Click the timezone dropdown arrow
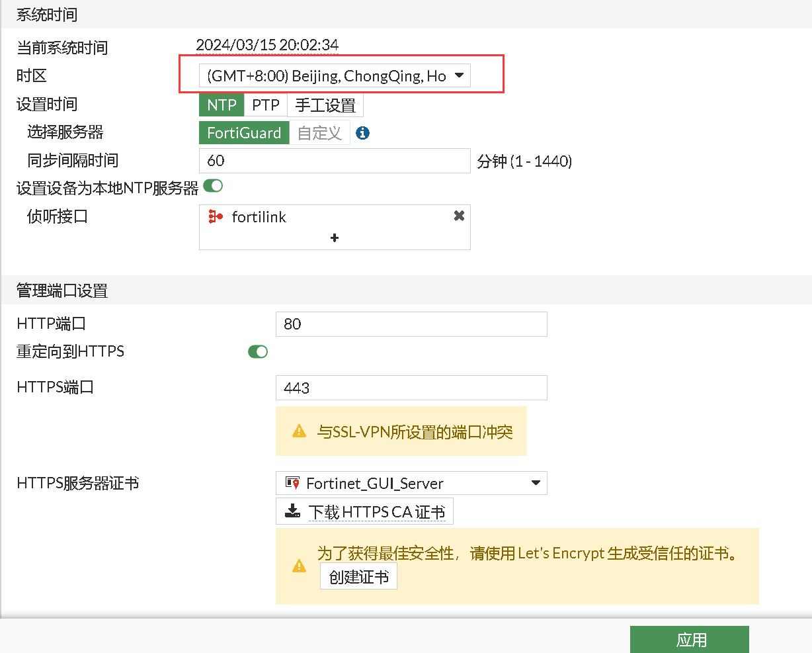Image resolution: width=812 pixels, height=653 pixels. [460, 75]
